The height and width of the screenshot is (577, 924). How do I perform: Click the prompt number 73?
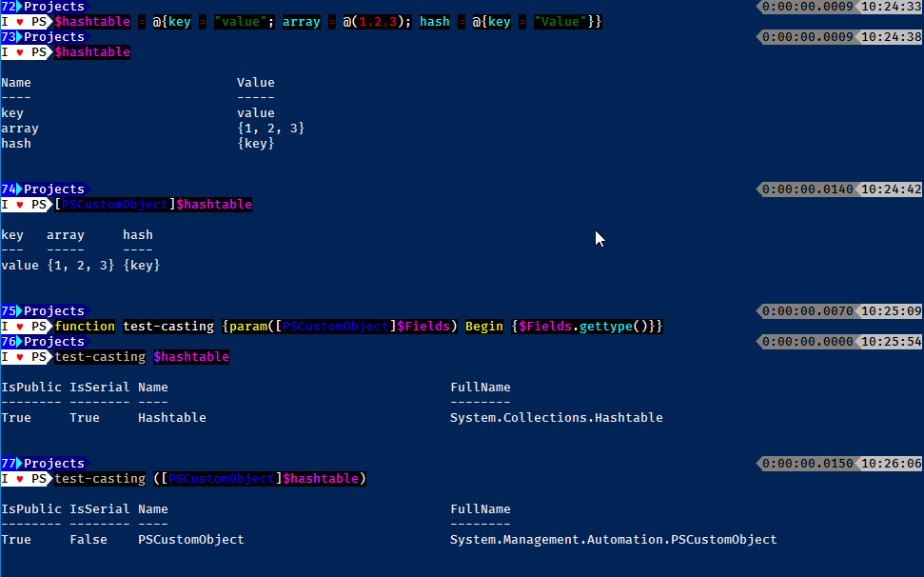click(9, 36)
